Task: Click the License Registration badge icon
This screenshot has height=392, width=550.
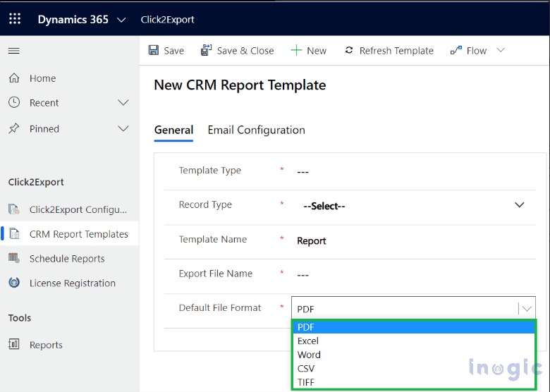Action: point(14,282)
